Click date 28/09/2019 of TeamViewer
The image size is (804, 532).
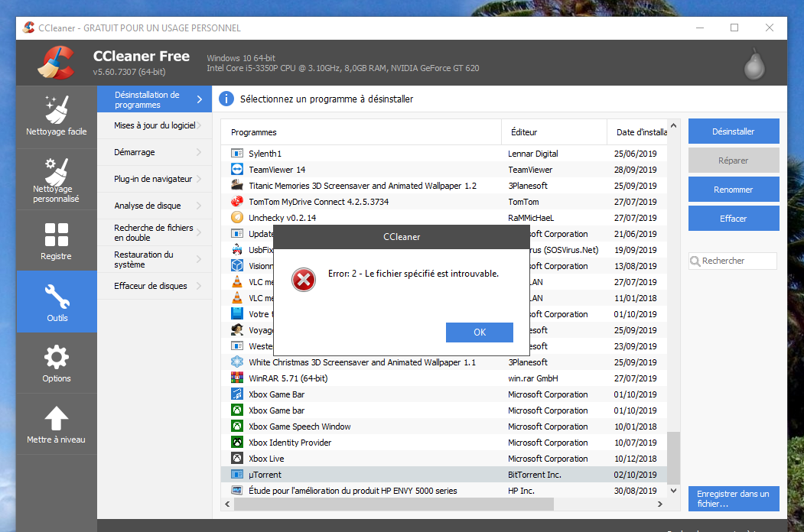click(x=635, y=170)
